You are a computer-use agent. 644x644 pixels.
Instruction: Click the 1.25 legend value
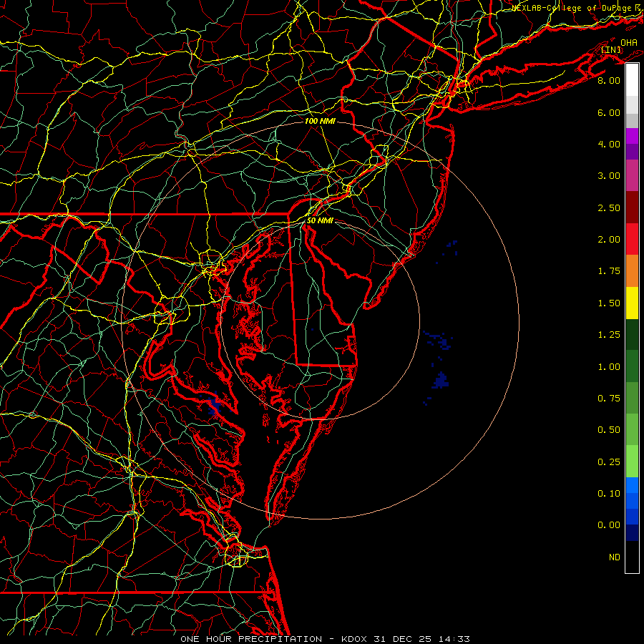click(609, 335)
